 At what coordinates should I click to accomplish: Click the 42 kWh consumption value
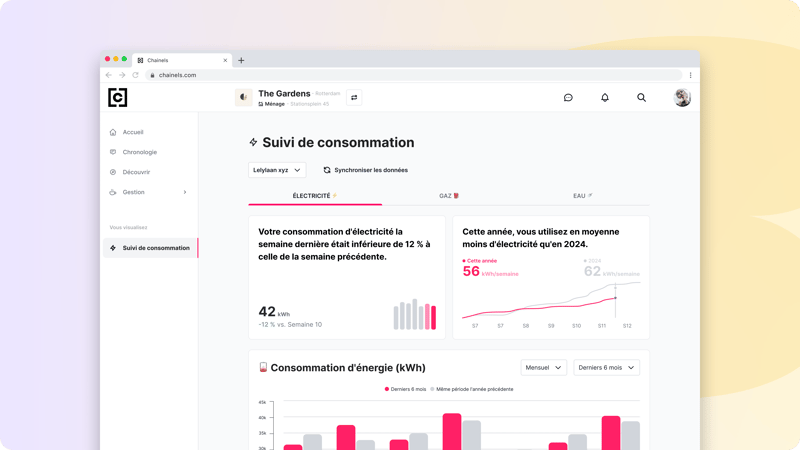[274, 312]
